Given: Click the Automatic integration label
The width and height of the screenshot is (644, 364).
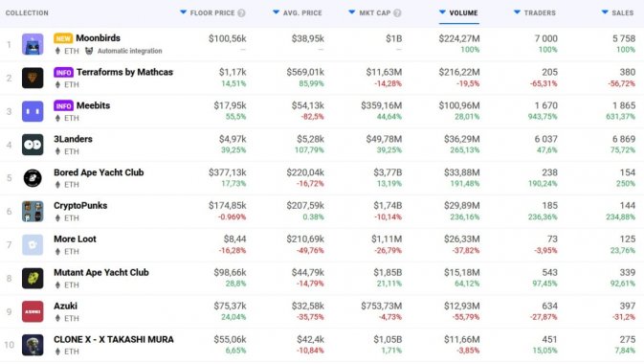Looking at the screenshot, I should 130,51.
